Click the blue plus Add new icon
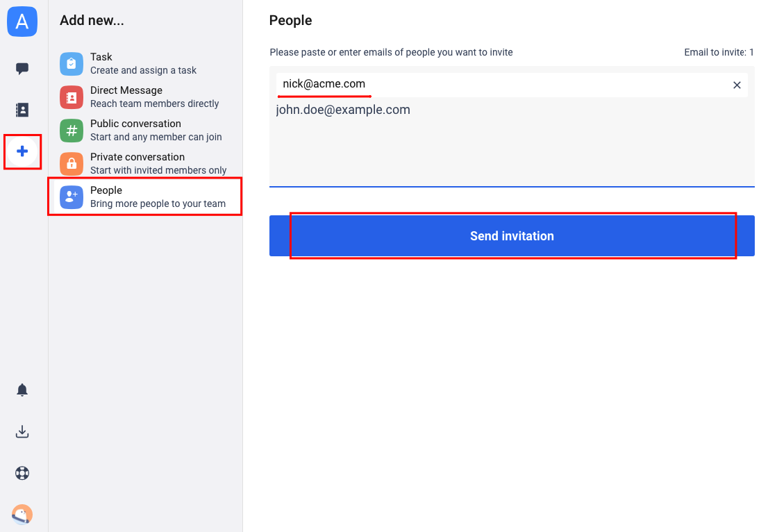 [x=22, y=151]
